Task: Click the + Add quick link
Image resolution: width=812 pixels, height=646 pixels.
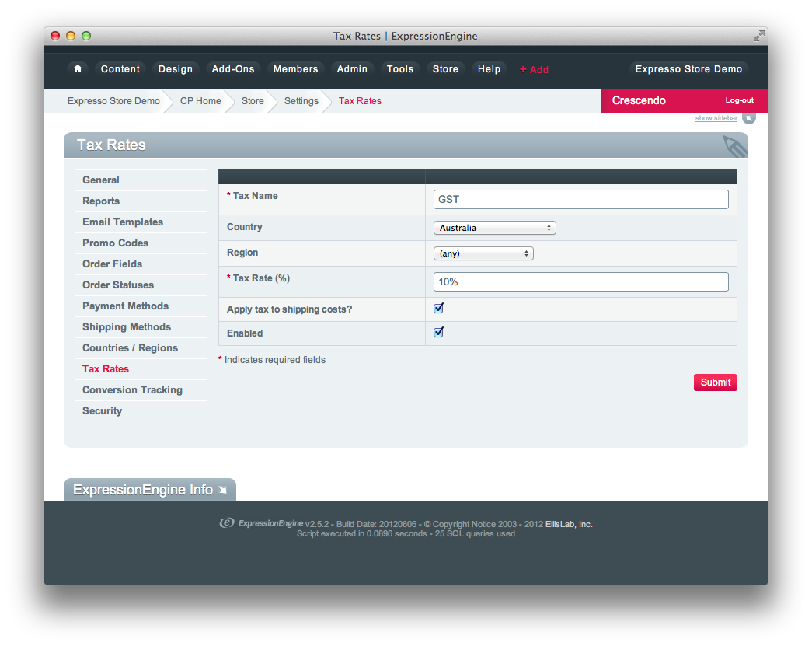Action: 534,69
